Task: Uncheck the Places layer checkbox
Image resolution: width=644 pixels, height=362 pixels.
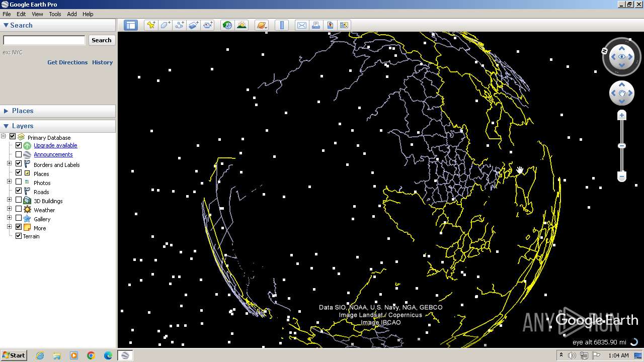Action: 19,172
